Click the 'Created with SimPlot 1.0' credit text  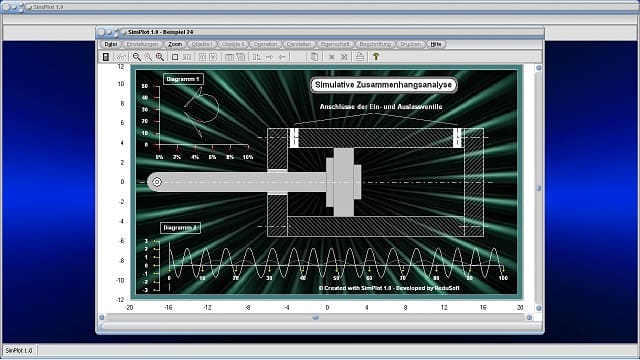point(389,288)
